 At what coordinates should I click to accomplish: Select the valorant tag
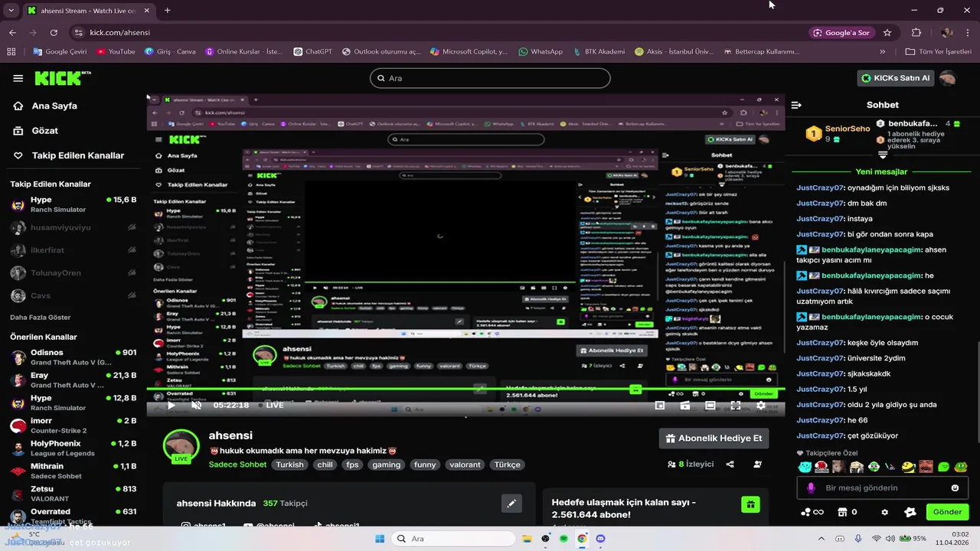(x=465, y=465)
